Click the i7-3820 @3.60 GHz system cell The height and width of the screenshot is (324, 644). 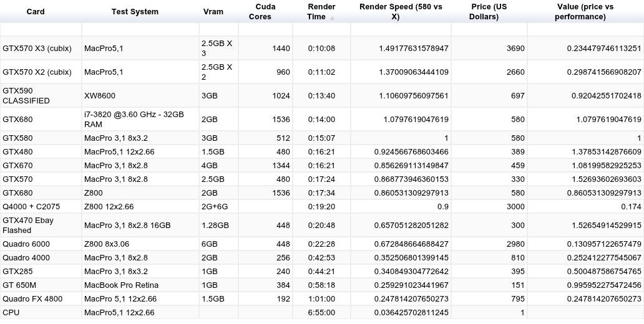click(x=140, y=120)
